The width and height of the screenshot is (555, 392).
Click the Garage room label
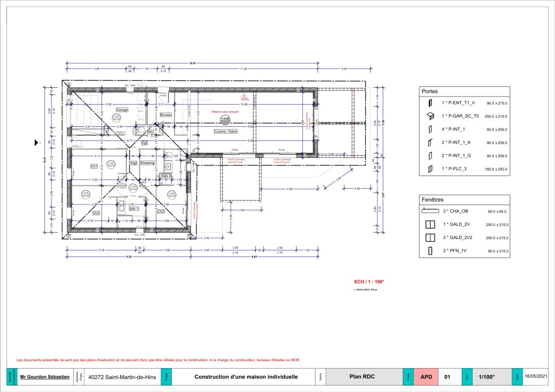pyautogui.click(x=122, y=110)
